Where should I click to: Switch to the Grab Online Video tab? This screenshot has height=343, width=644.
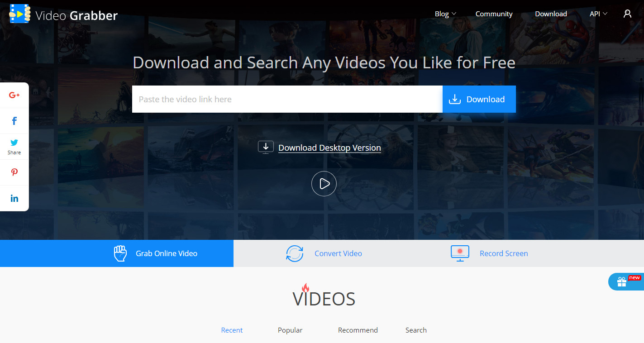pos(117,253)
